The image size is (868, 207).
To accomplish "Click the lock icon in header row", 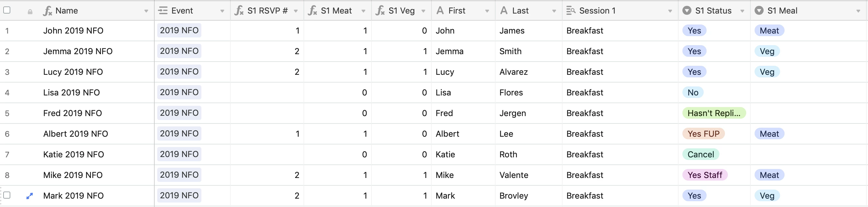I will tap(30, 12).
